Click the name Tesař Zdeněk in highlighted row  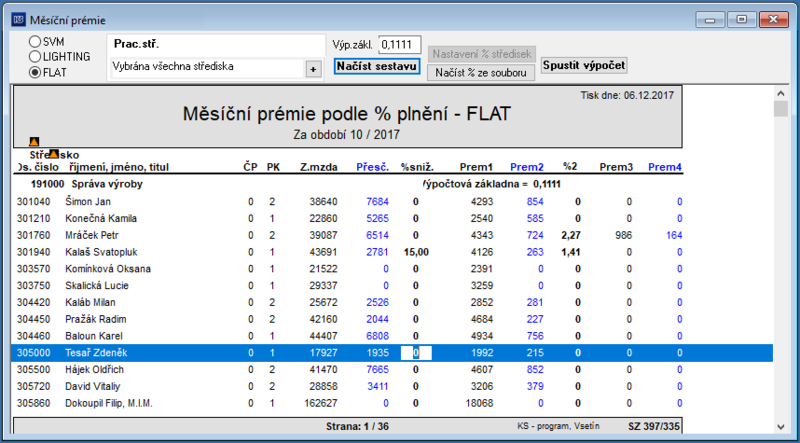click(96, 353)
